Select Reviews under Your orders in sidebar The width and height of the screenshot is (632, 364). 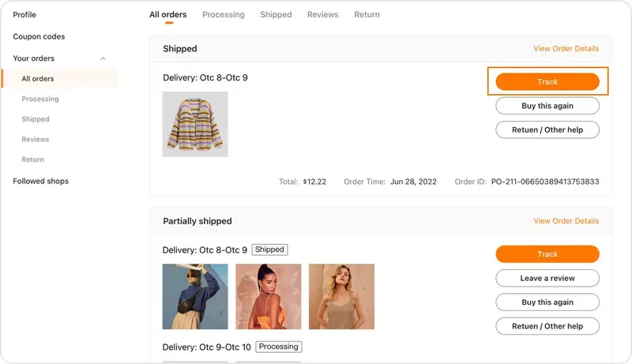(36, 139)
